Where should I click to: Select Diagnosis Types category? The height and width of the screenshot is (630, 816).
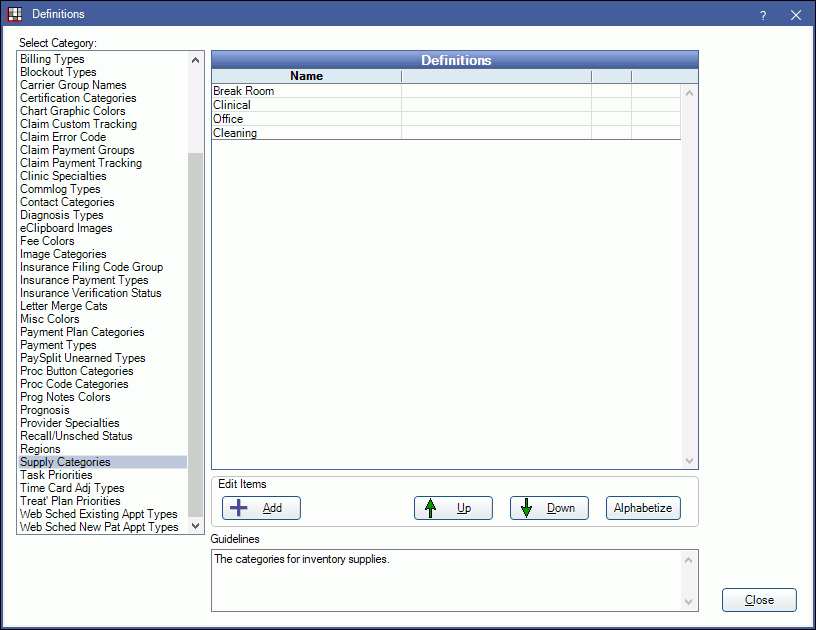coord(103,215)
